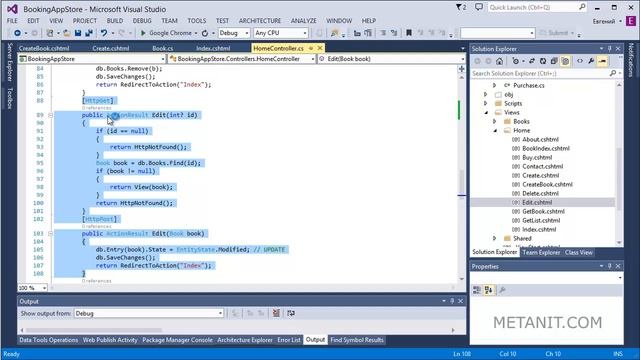
Task: Open the Server Explorer side tab
Action: point(10,62)
